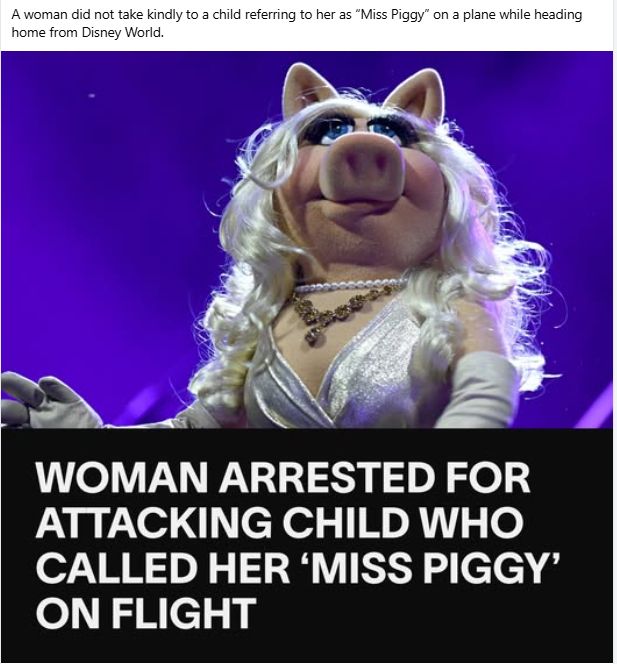617x664 pixels.
Task: Click the blonde curly hair in photo
Action: [474, 254]
